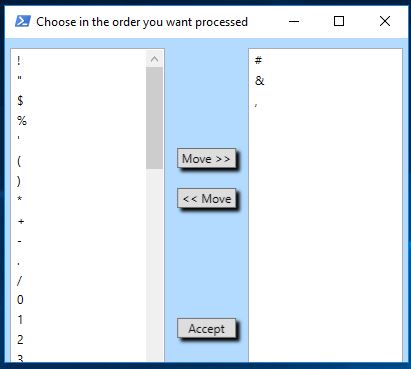
Task: Click the left list scrollbar thumb
Action: 154,118
